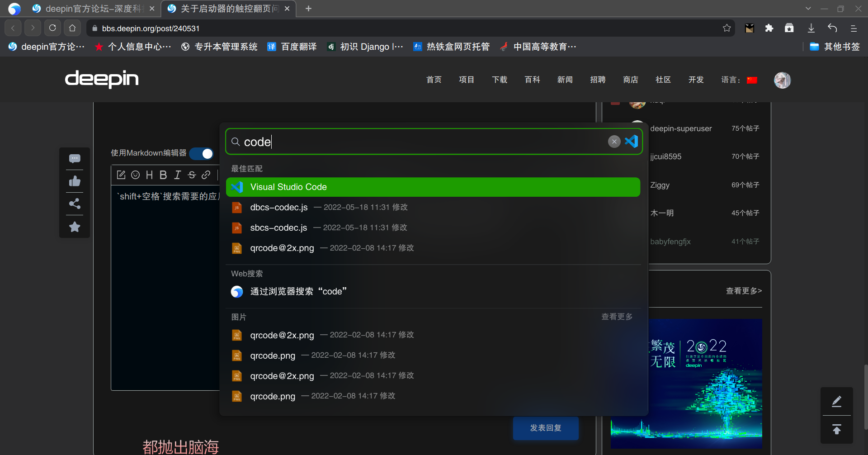This screenshot has width=868, height=455.
Task: Reload the page with the refresh icon
Action: (x=52, y=28)
